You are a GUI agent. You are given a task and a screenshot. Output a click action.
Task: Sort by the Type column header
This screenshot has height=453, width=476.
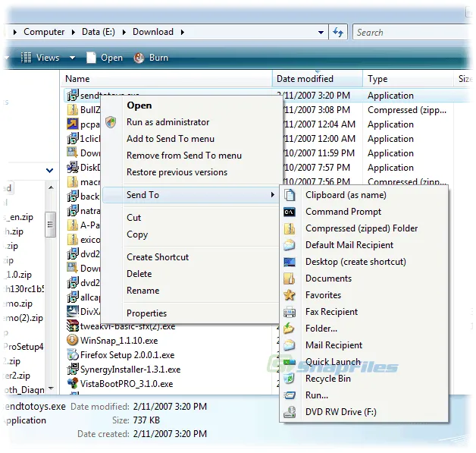(x=408, y=79)
